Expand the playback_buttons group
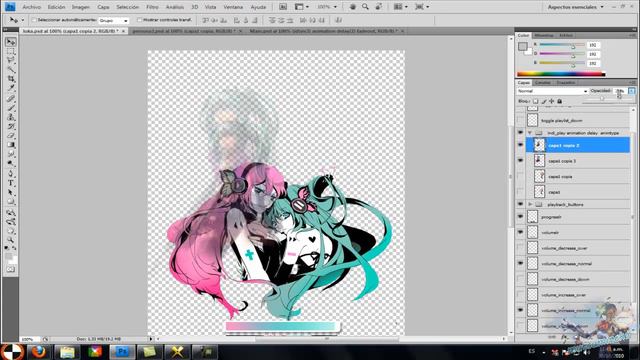The image size is (640, 360). click(530, 204)
